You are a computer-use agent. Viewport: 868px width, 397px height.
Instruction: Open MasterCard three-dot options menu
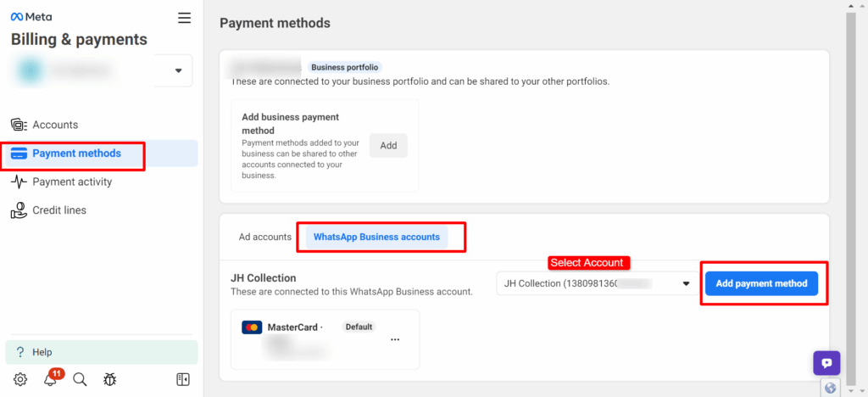pos(395,339)
